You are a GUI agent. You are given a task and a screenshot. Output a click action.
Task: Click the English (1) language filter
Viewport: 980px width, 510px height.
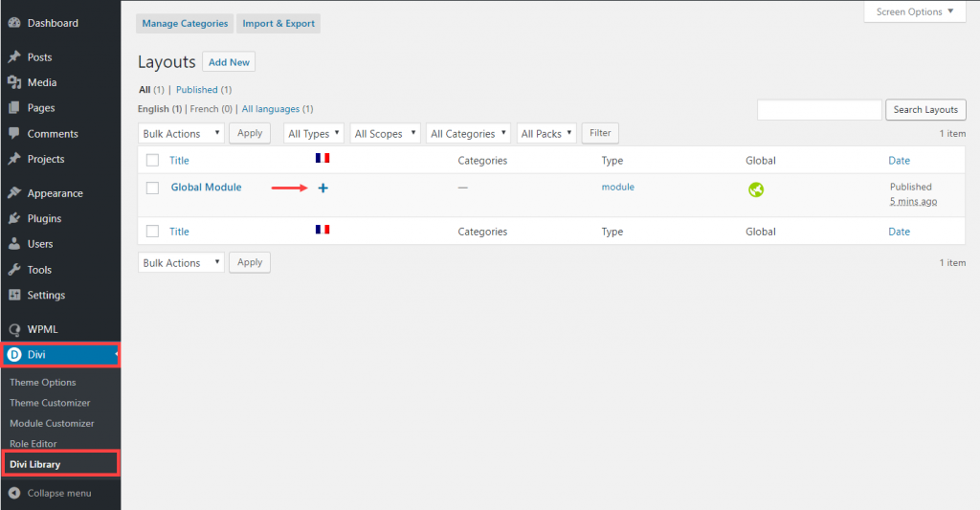(160, 109)
